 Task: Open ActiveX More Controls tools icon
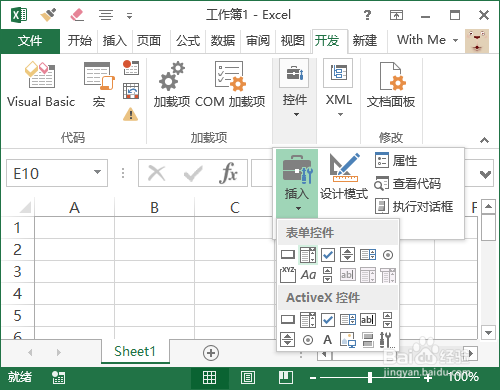pyautogui.click(x=387, y=340)
